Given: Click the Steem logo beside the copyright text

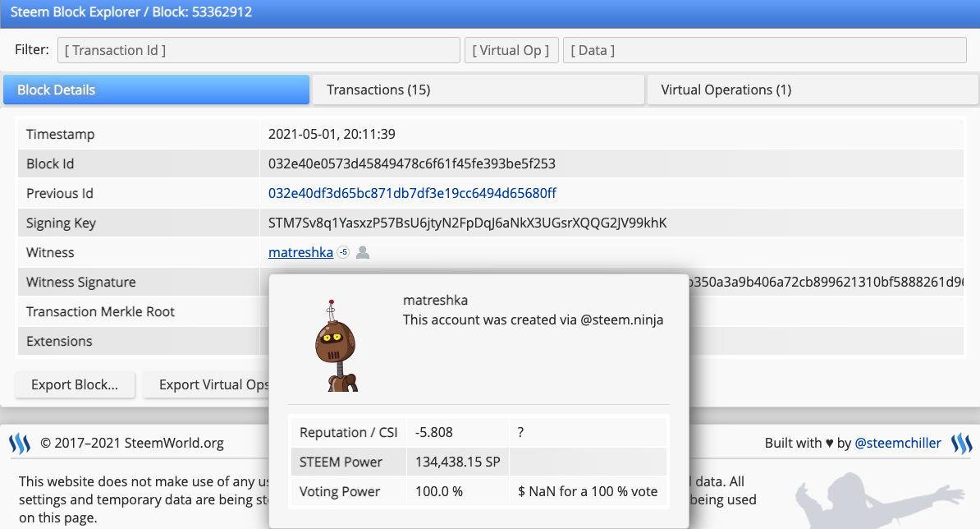Looking at the screenshot, I should point(20,444).
